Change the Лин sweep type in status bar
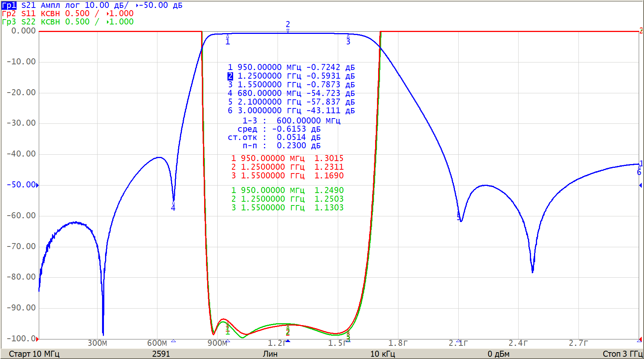 pos(270,354)
